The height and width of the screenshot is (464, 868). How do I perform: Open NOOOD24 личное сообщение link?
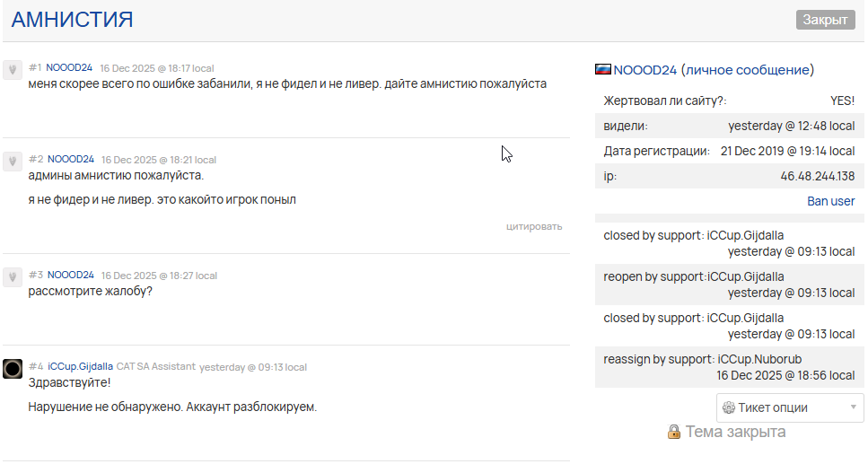[714, 69]
